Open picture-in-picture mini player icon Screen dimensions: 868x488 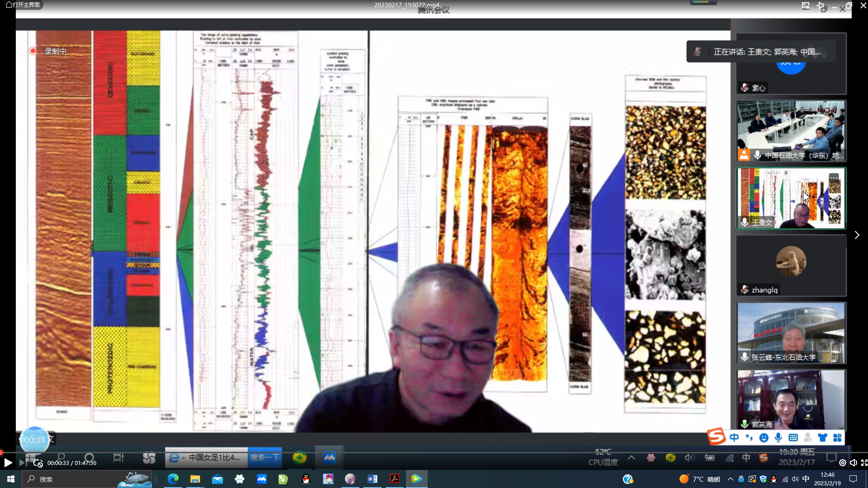806,6
